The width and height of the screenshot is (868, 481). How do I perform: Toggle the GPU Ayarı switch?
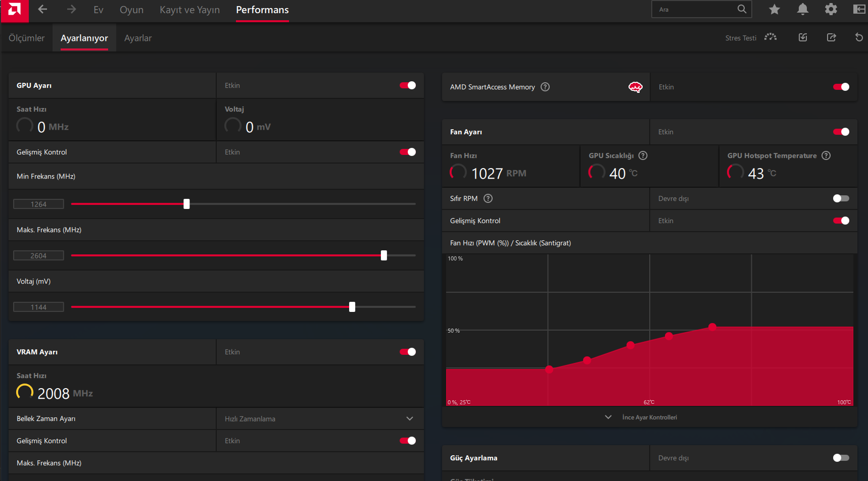408,85
